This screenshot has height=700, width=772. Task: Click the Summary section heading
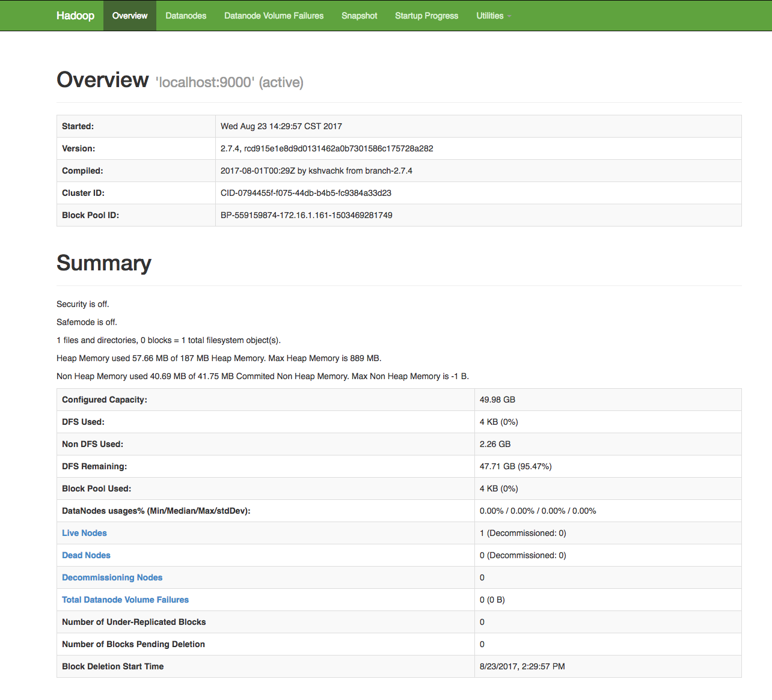[x=104, y=263]
